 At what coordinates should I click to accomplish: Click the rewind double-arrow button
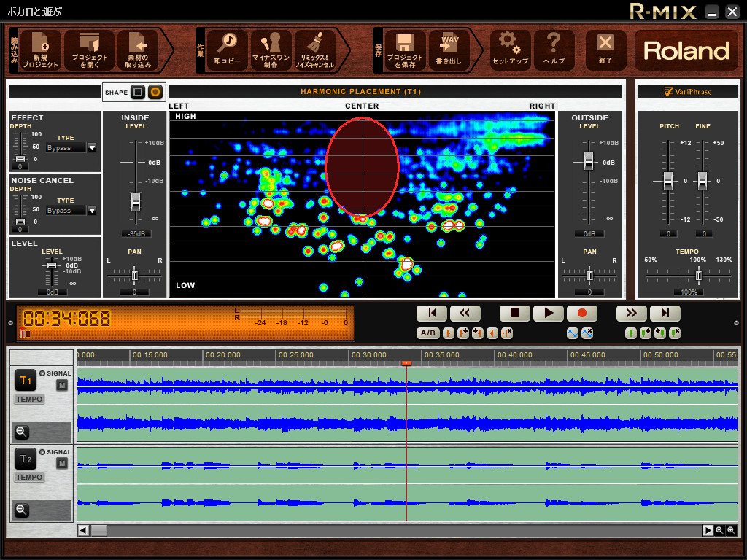tap(465, 313)
